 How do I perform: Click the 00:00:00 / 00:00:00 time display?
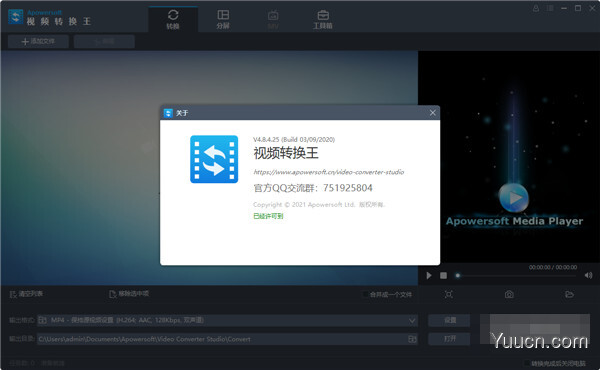click(553, 267)
